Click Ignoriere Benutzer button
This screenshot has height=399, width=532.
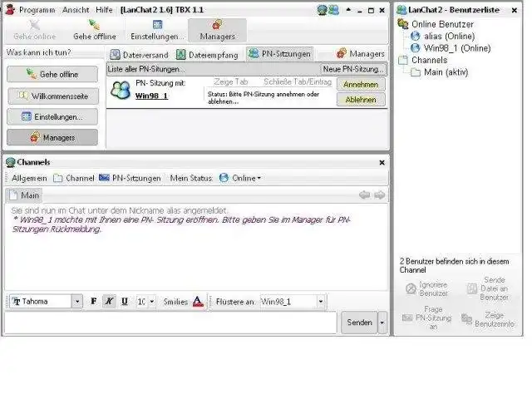pos(427,288)
